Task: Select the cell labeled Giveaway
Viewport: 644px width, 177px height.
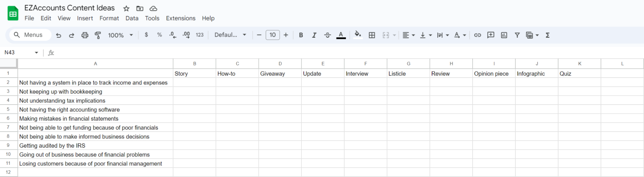Action: [280, 74]
